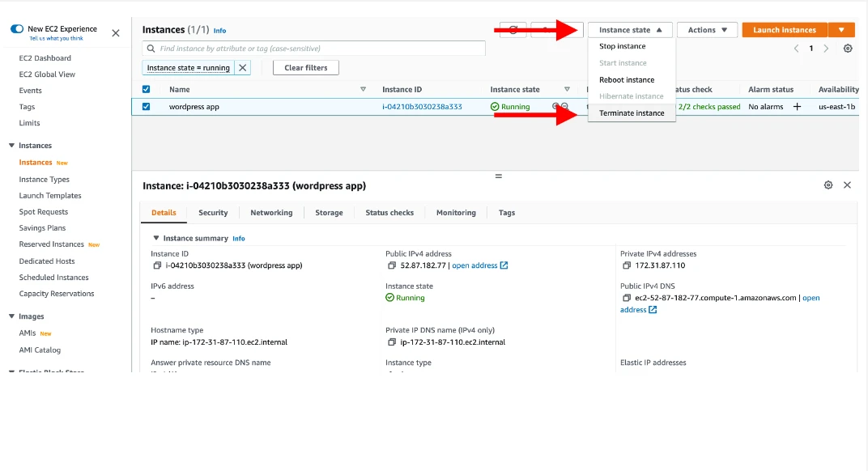
Task: Copy the Public IPv4 address
Action: point(392,265)
